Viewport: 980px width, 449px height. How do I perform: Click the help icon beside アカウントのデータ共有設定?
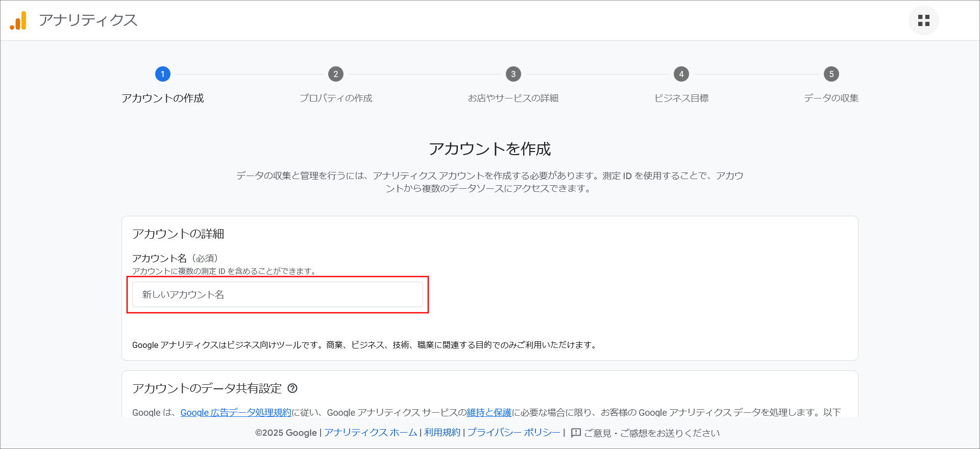tap(292, 388)
